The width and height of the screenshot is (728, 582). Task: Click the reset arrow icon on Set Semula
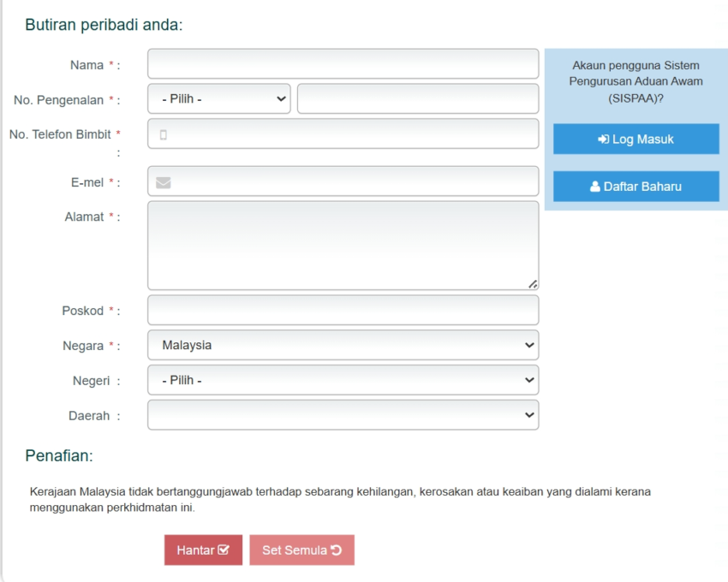pyautogui.click(x=337, y=550)
